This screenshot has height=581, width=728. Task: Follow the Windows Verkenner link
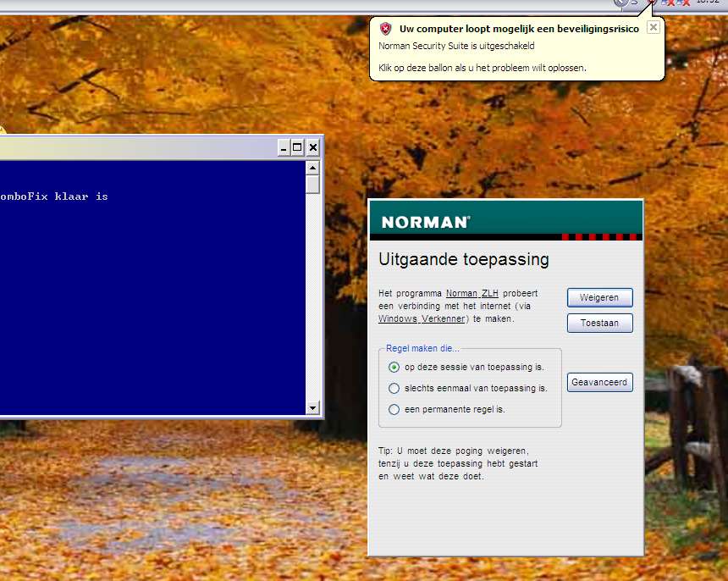pos(422,319)
